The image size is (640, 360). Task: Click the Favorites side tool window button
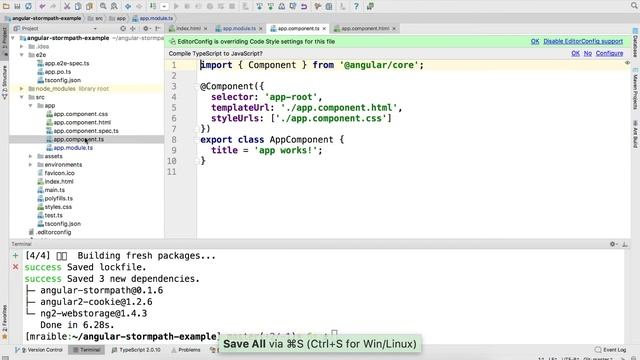[4, 322]
